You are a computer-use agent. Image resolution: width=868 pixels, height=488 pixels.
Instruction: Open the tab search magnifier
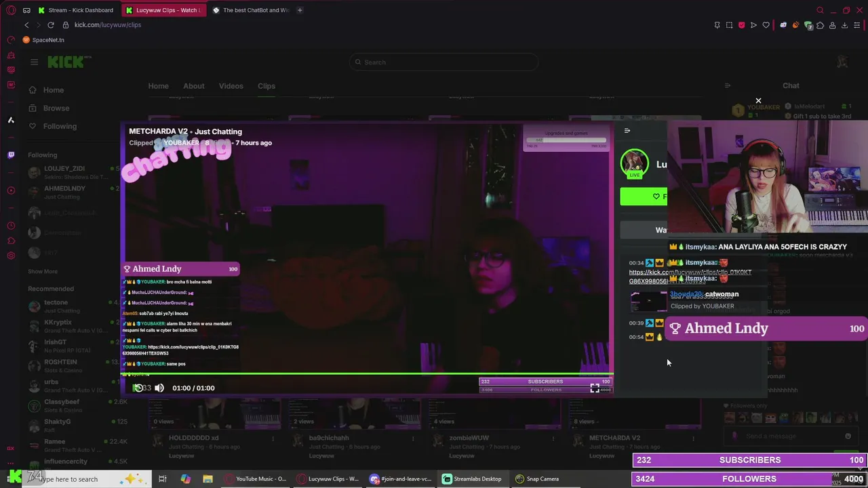pyautogui.click(x=820, y=10)
